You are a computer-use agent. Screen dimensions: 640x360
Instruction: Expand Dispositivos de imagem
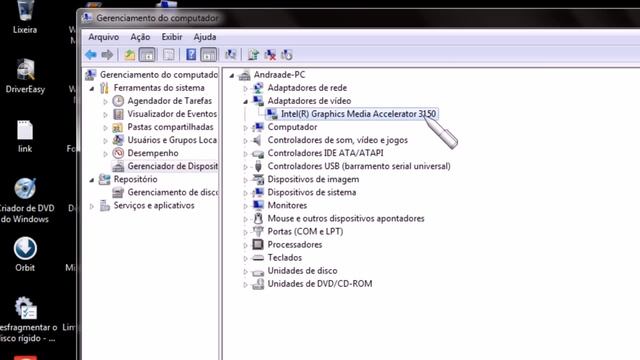[245, 180]
